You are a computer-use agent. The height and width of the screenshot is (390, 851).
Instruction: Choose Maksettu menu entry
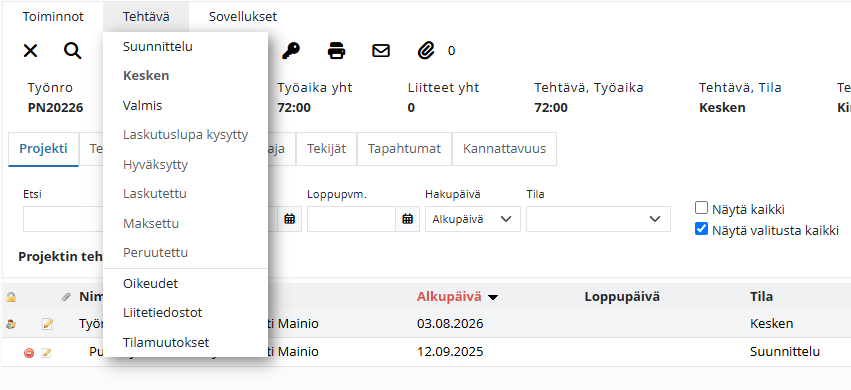point(186,223)
